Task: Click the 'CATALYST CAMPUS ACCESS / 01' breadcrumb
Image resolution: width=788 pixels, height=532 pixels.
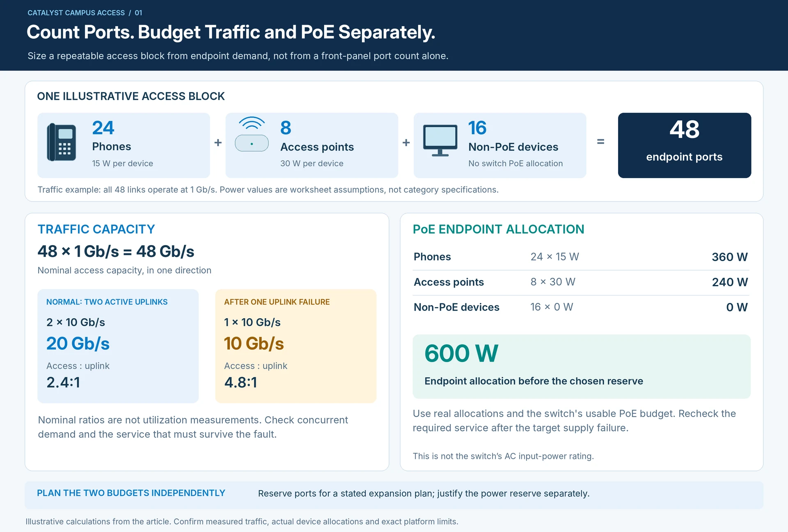Action: 85,13
